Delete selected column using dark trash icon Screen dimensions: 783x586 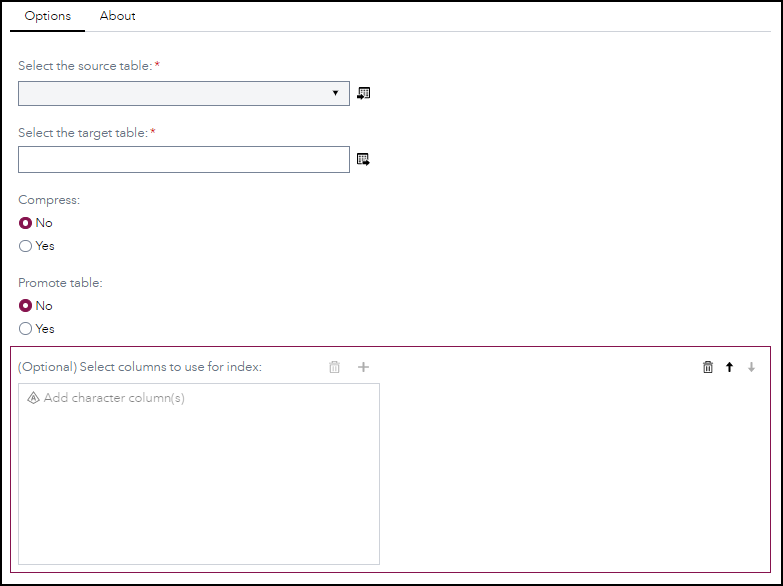click(708, 367)
